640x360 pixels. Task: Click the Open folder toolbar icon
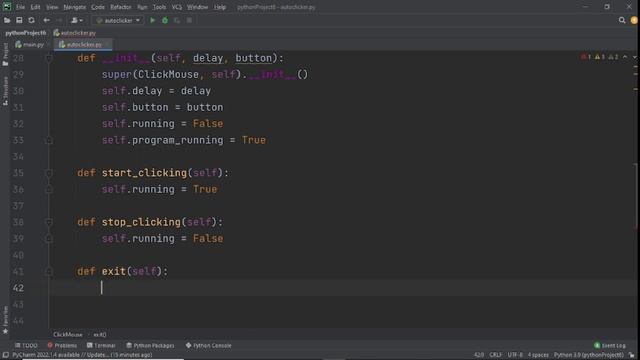coord(7,20)
